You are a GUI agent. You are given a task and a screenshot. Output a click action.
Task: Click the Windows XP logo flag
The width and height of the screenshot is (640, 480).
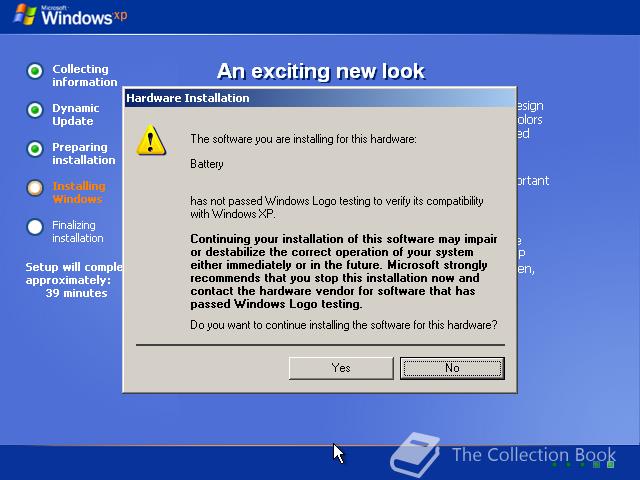click(24, 15)
